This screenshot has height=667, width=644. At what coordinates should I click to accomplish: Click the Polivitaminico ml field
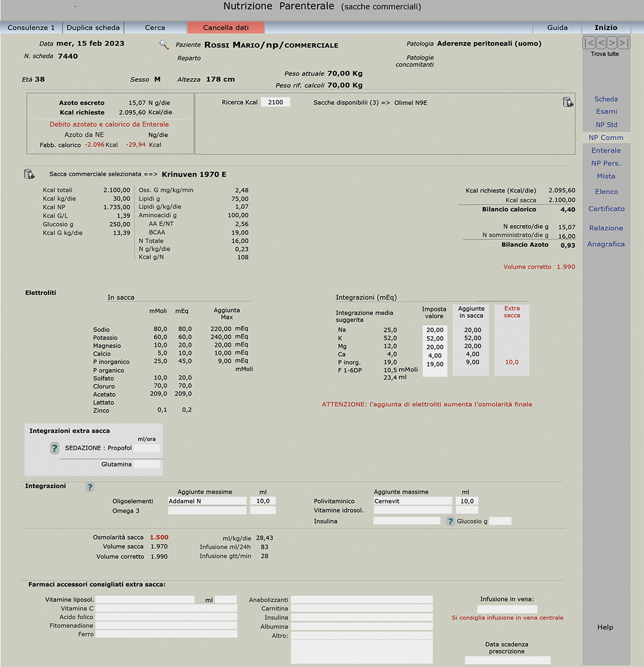click(467, 501)
